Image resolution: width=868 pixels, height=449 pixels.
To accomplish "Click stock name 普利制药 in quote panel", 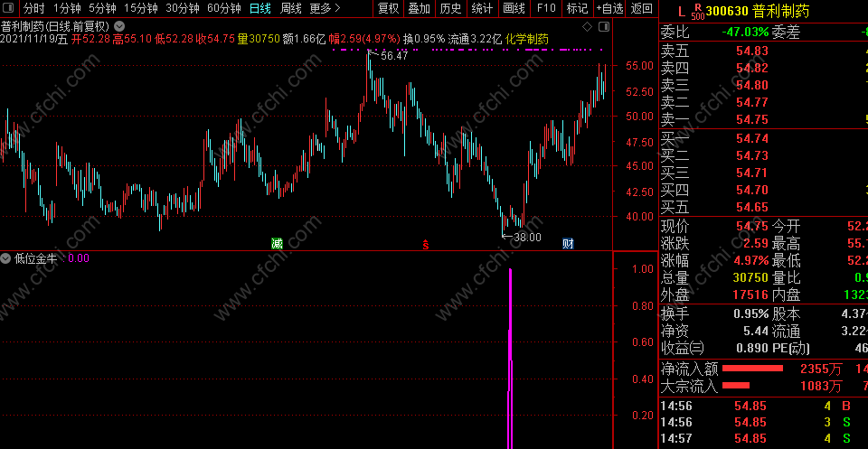I will click(x=780, y=11).
